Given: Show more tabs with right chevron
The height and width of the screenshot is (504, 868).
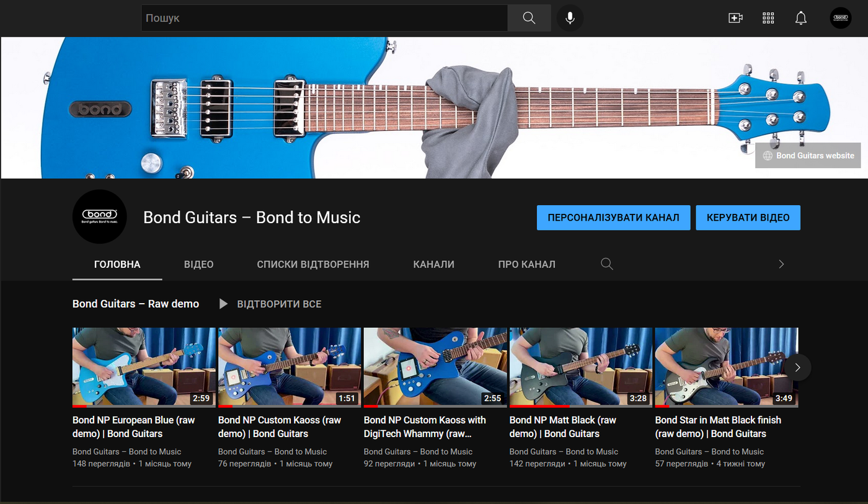Looking at the screenshot, I should click(781, 264).
